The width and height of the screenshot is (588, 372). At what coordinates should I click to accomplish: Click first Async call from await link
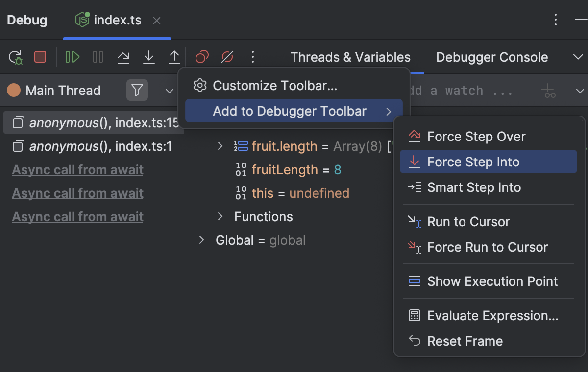77,170
